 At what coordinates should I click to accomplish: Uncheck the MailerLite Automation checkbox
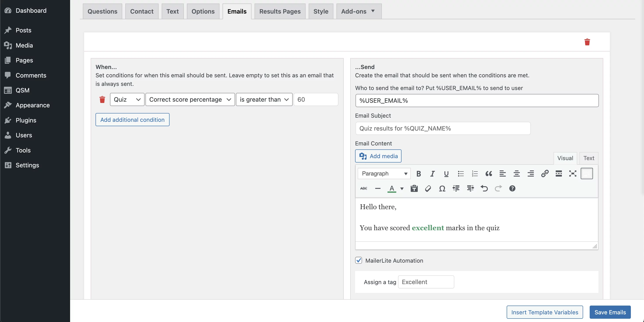coord(359,260)
